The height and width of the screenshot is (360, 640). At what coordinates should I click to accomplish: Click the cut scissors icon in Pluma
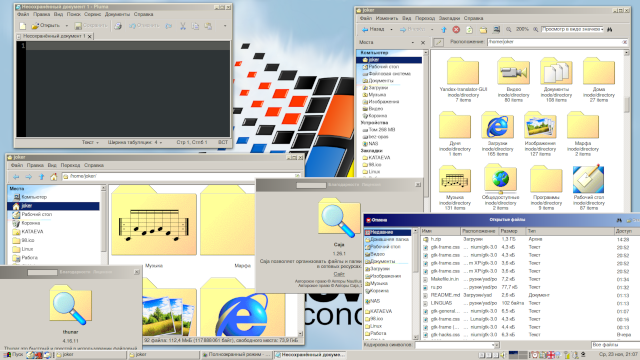coord(183,26)
